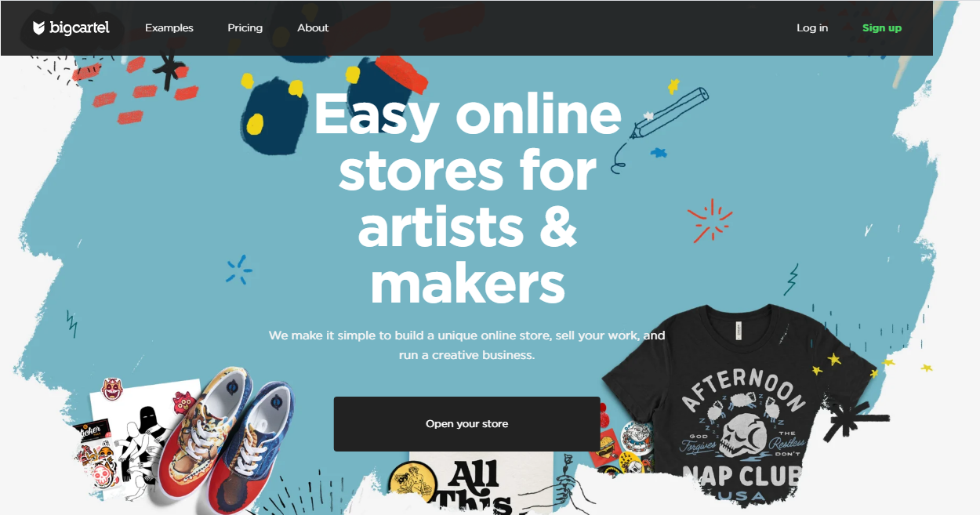This screenshot has height=515, width=980.
Task: Click the Log in link
Action: pyautogui.click(x=812, y=27)
